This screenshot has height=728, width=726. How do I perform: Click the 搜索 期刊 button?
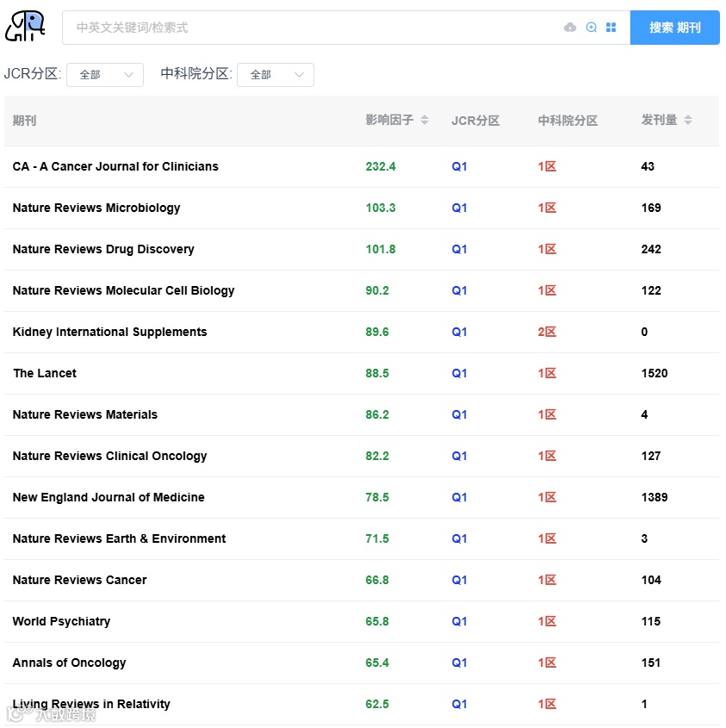674,28
